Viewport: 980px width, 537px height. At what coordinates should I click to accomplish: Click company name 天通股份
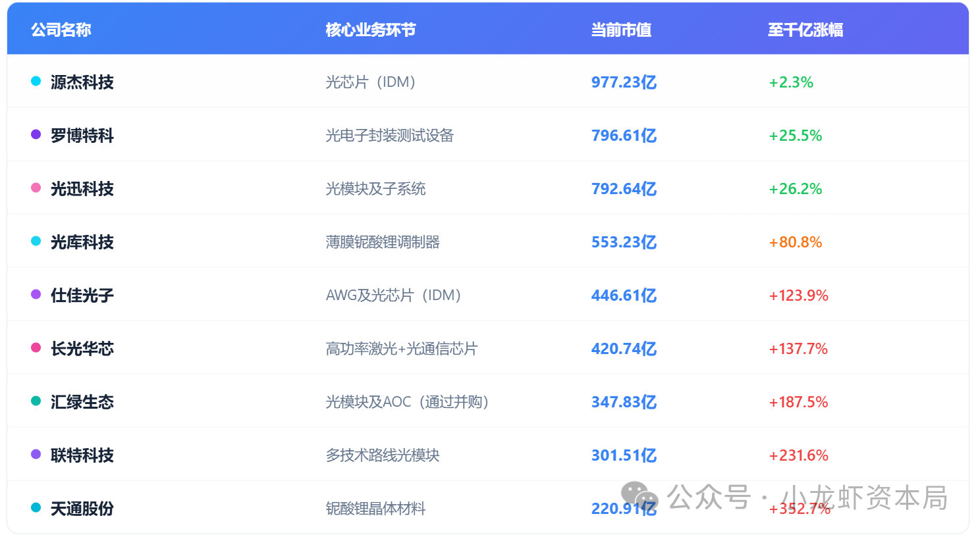82,509
